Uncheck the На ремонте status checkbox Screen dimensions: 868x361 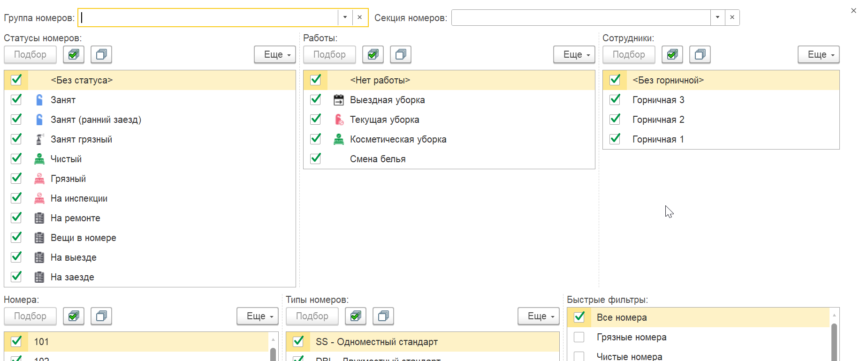16,218
